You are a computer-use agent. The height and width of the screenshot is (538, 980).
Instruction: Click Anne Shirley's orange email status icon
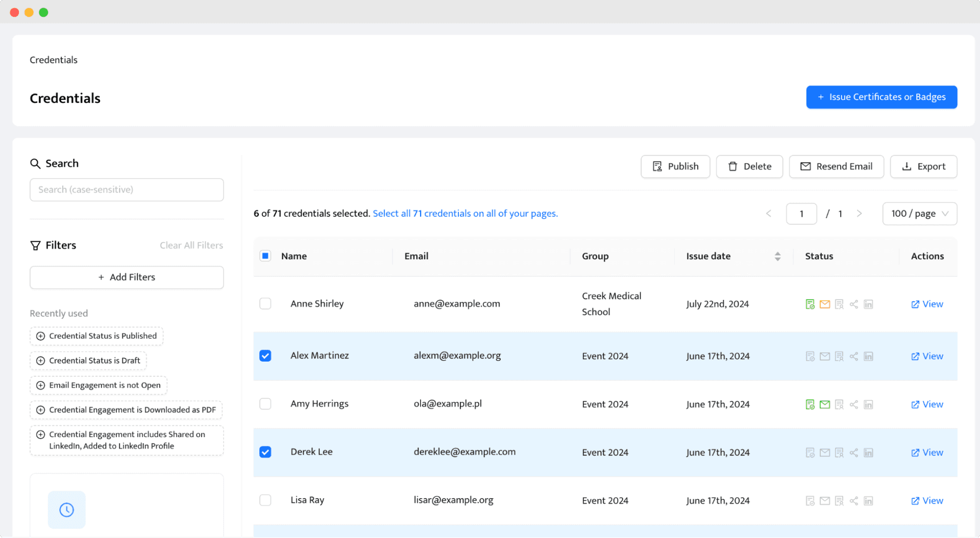pos(824,304)
